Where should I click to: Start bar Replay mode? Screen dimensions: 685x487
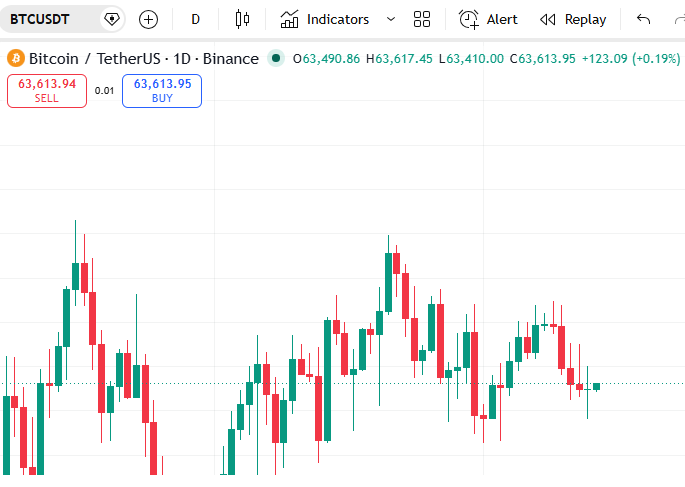(573, 19)
